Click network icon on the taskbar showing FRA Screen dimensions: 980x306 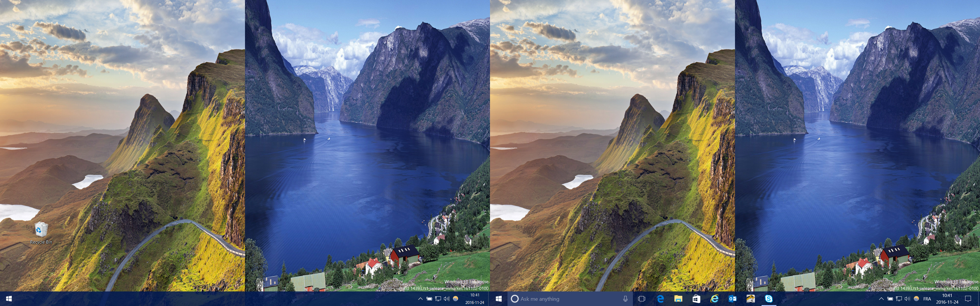[x=899, y=299]
